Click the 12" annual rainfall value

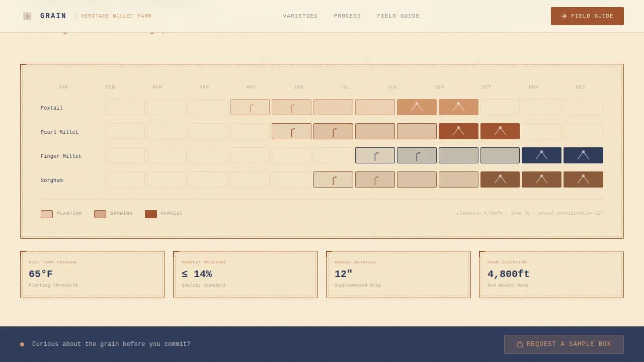(344, 274)
